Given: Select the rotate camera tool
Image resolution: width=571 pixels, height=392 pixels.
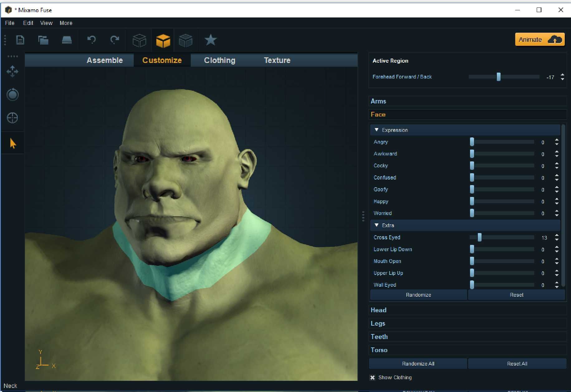Looking at the screenshot, I should click(x=12, y=94).
